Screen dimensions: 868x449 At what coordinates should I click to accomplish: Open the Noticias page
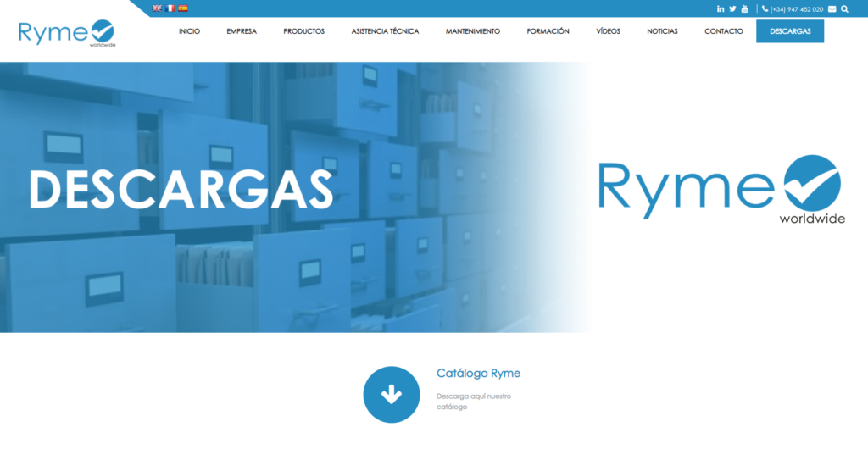tap(662, 31)
